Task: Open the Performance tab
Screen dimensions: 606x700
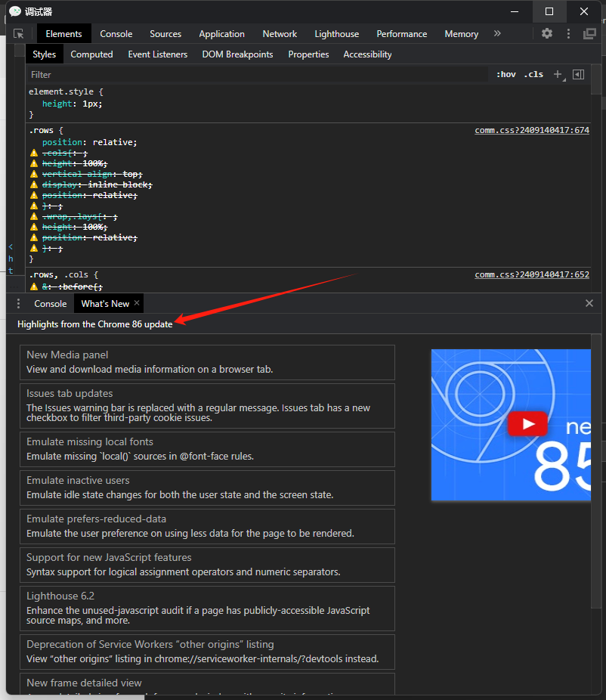Action: tap(402, 34)
